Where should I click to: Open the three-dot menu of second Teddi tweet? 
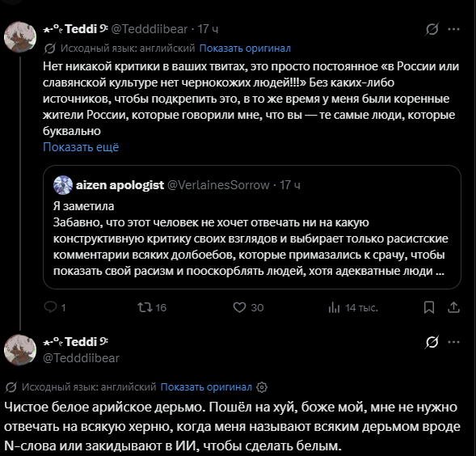453,342
